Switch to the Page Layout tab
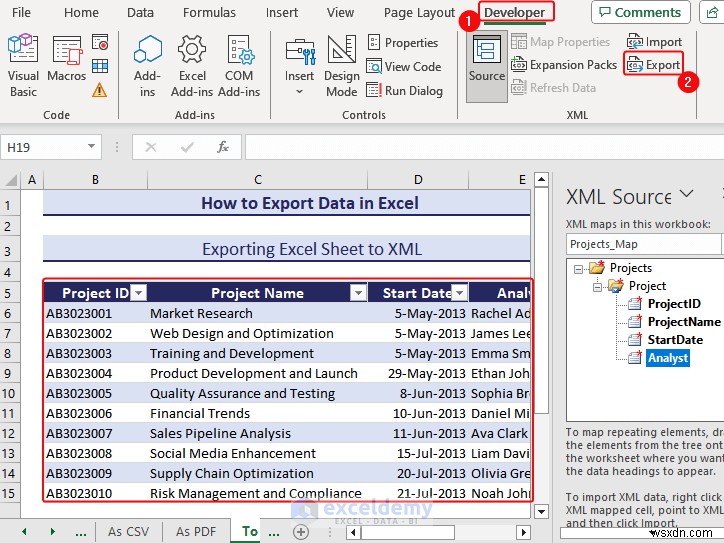724x543 pixels. pyautogui.click(x=419, y=12)
